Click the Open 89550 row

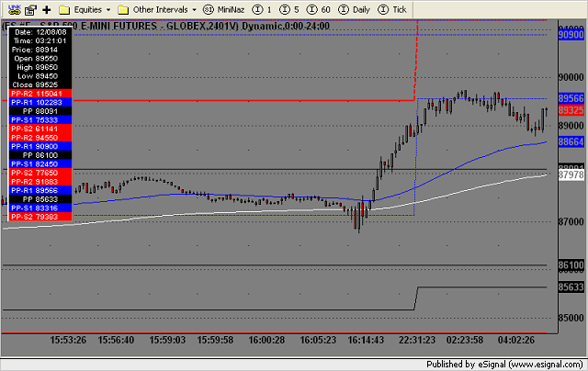pyautogui.click(x=40, y=59)
